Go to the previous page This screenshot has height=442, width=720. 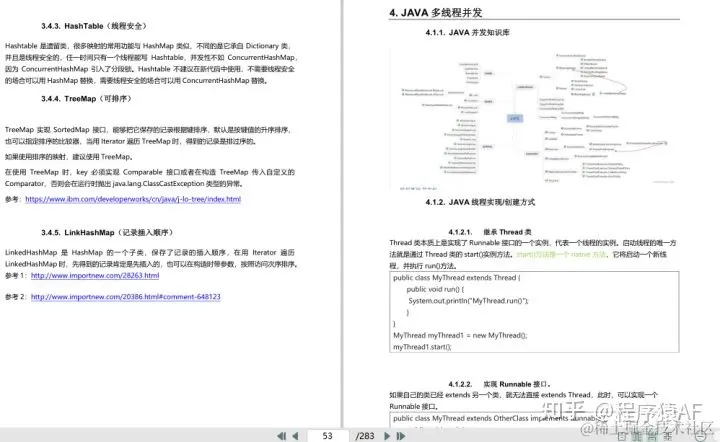[x=295, y=436]
